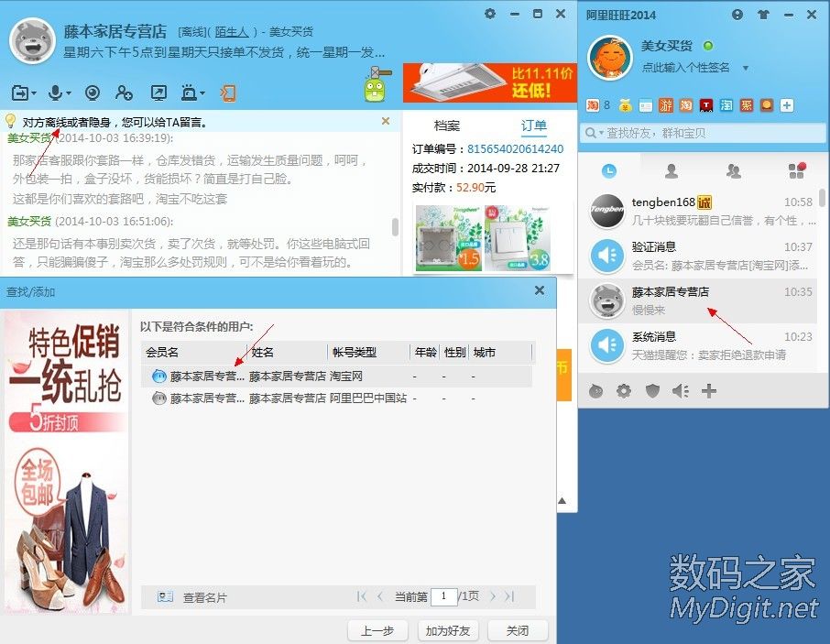Open the remote assistance screen icon

158,93
